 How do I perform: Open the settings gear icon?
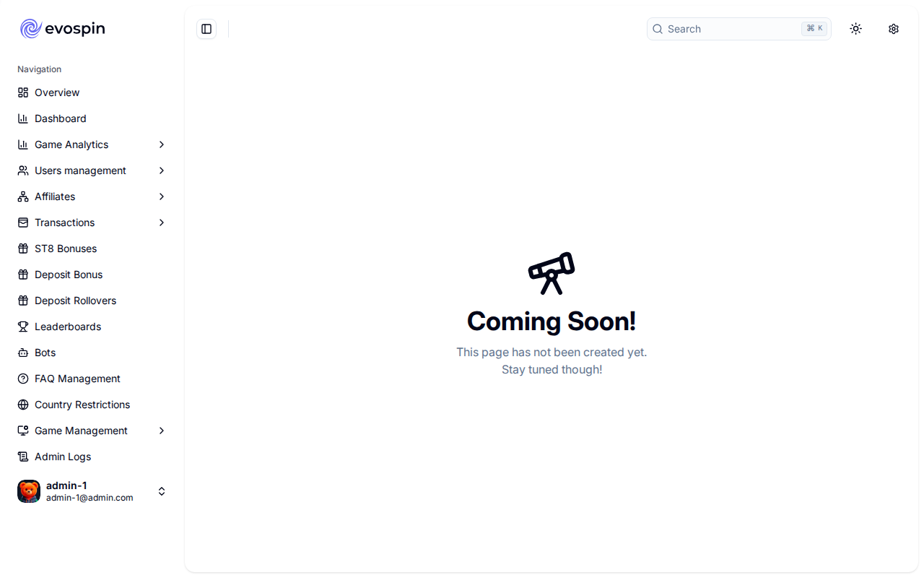point(894,29)
